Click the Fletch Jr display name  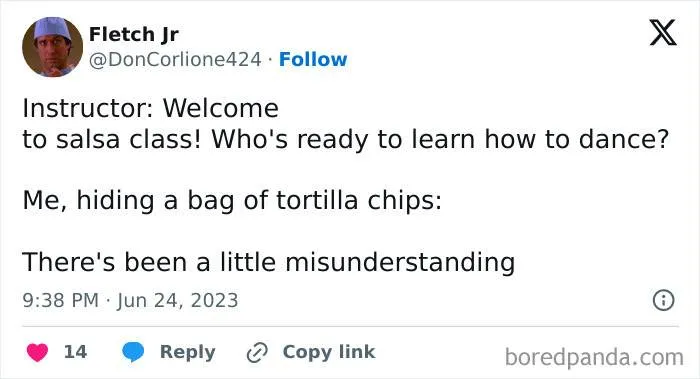tap(133, 34)
